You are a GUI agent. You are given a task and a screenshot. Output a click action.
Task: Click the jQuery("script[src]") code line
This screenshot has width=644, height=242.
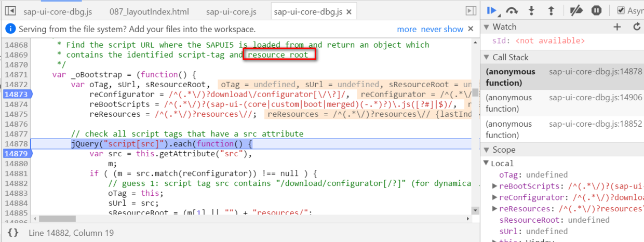(x=162, y=144)
